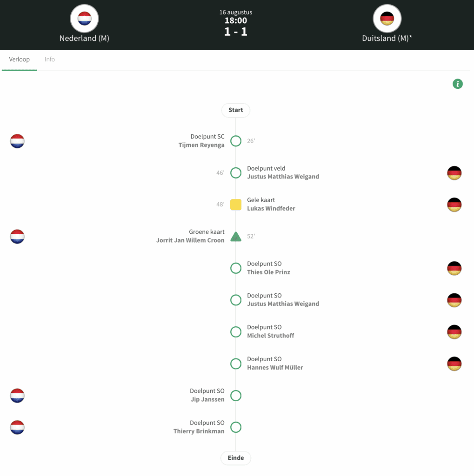Click the yellow card icon at 48'
The width and height of the screenshot is (474, 476).
(236, 205)
